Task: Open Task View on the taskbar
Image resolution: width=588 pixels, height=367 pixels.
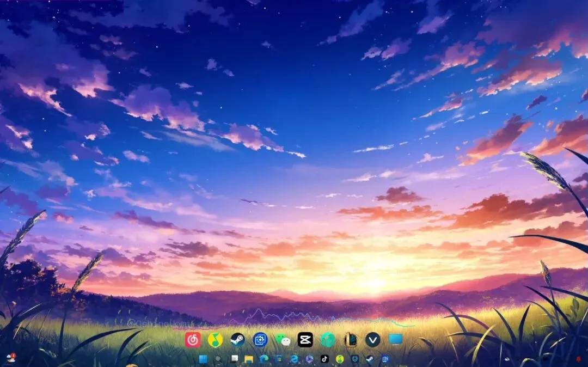Action: (234, 359)
